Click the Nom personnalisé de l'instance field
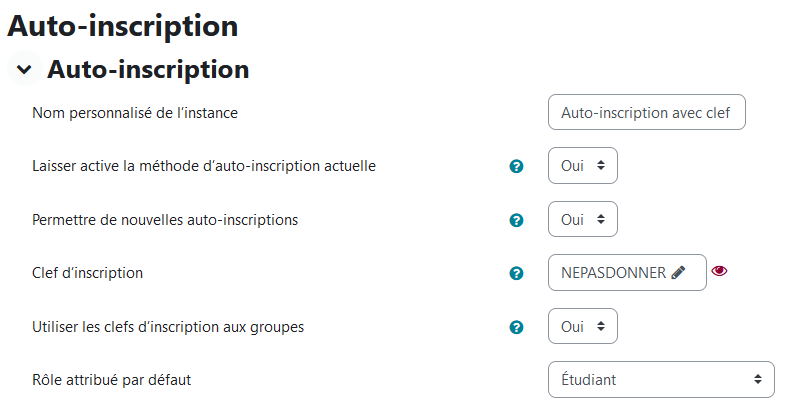This screenshot has height=405, width=790. (646, 112)
